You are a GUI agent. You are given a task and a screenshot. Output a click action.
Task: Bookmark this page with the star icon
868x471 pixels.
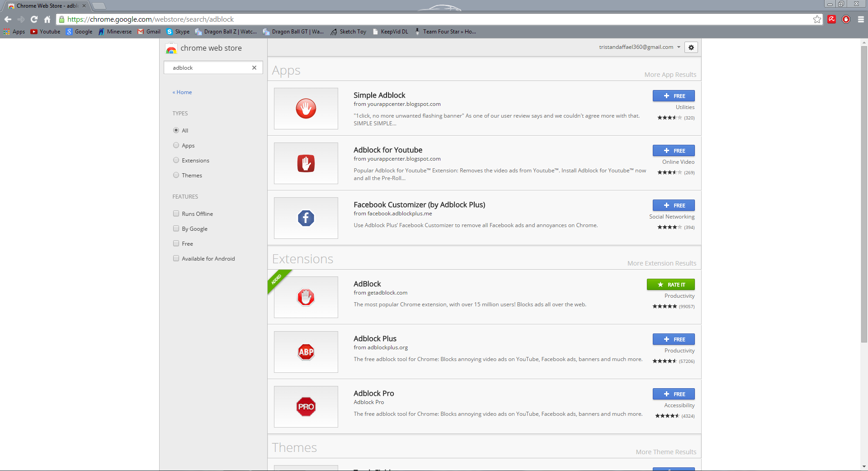click(817, 19)
